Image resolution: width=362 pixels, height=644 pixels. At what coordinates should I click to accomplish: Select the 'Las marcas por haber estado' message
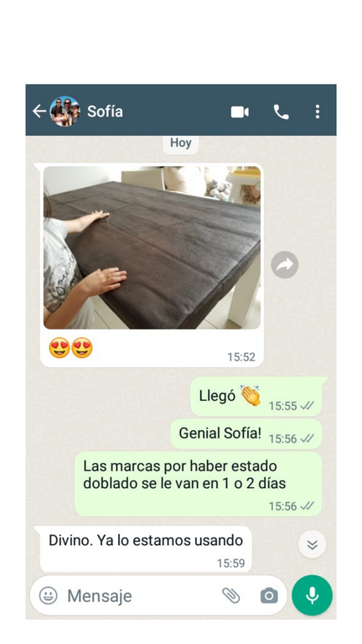[x=199, y=484]
